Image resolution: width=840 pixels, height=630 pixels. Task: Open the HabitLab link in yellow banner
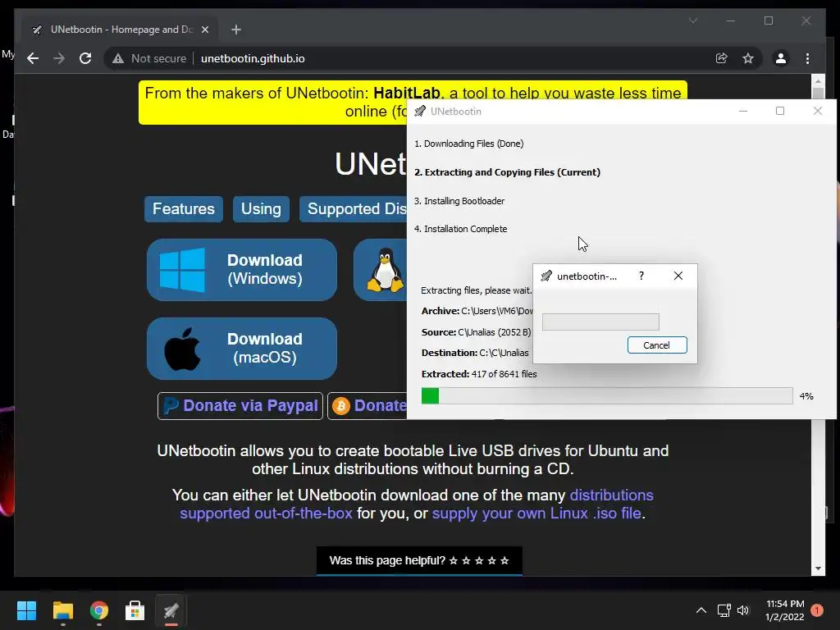407,93
